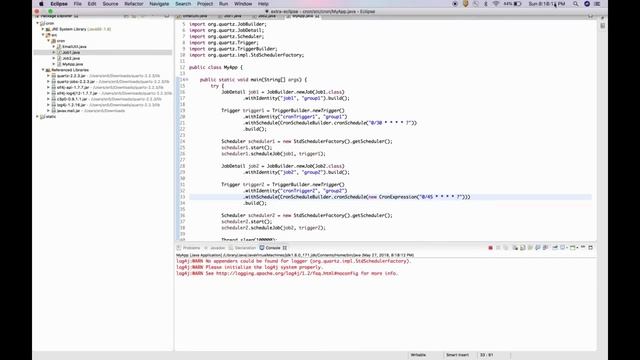Open the Edit menu

[92, 4]
